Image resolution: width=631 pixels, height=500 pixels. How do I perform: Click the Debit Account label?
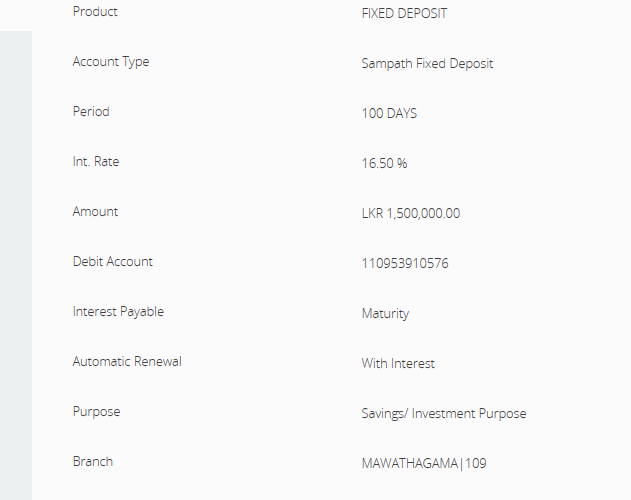click(x=113, y=262)
